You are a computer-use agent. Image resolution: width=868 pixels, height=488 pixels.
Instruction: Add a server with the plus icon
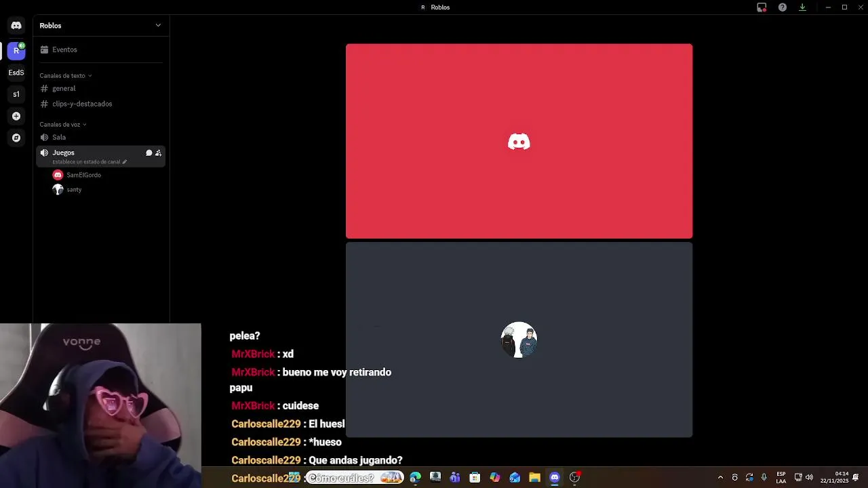coord(16,116)
